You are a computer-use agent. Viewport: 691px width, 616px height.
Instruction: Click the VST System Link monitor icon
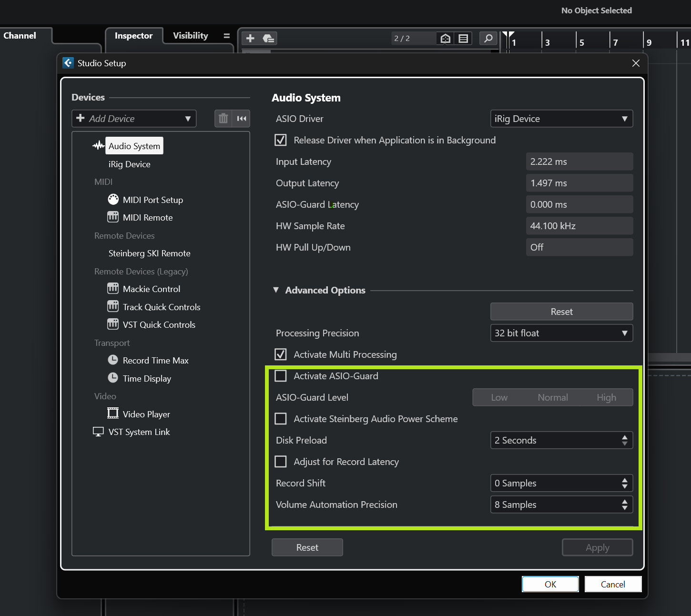click(98, 432)
